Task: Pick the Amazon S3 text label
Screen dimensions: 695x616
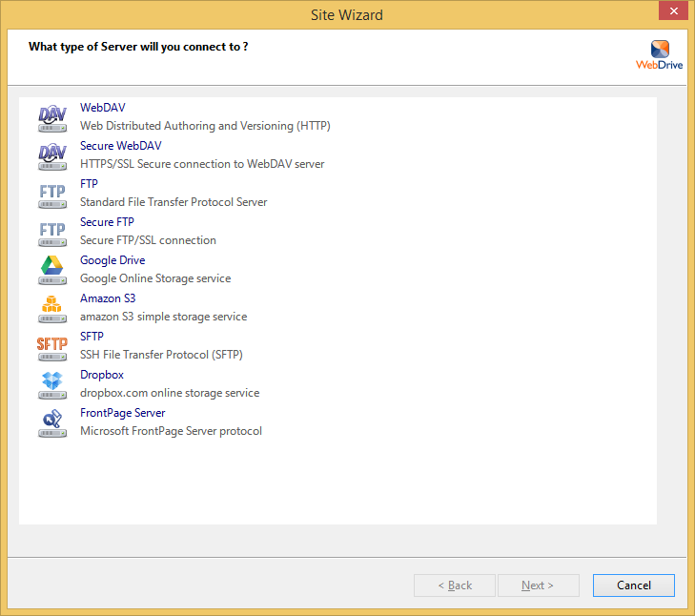Action: click(108, 298)
